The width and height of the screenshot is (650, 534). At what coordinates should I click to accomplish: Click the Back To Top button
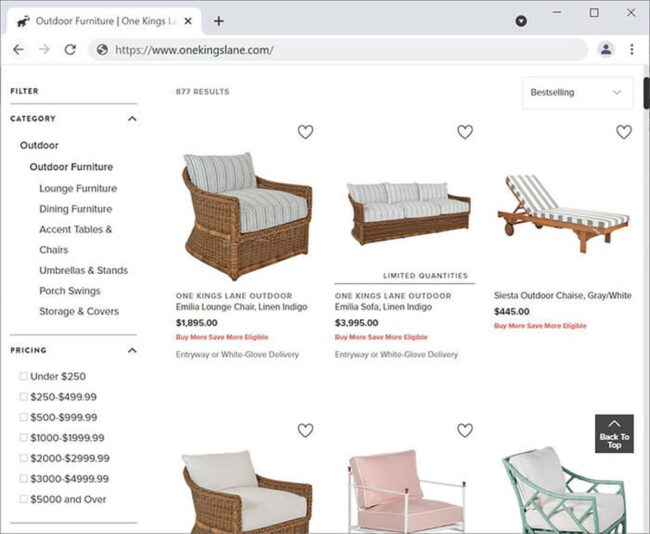[614, 434]
